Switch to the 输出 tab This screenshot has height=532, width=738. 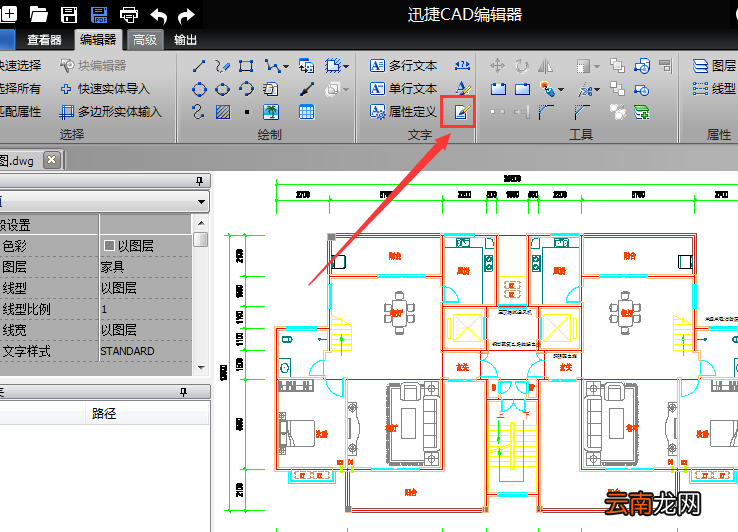point(185,40)
